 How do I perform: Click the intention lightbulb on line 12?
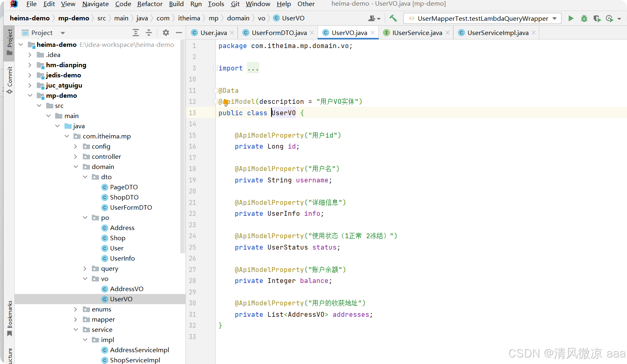225,102
